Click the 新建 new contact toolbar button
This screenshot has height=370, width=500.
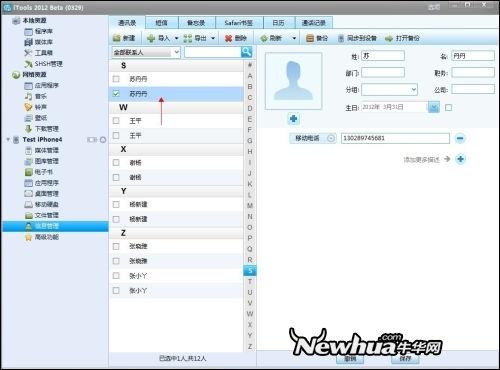pyautogui.click(x=124, y=38)
